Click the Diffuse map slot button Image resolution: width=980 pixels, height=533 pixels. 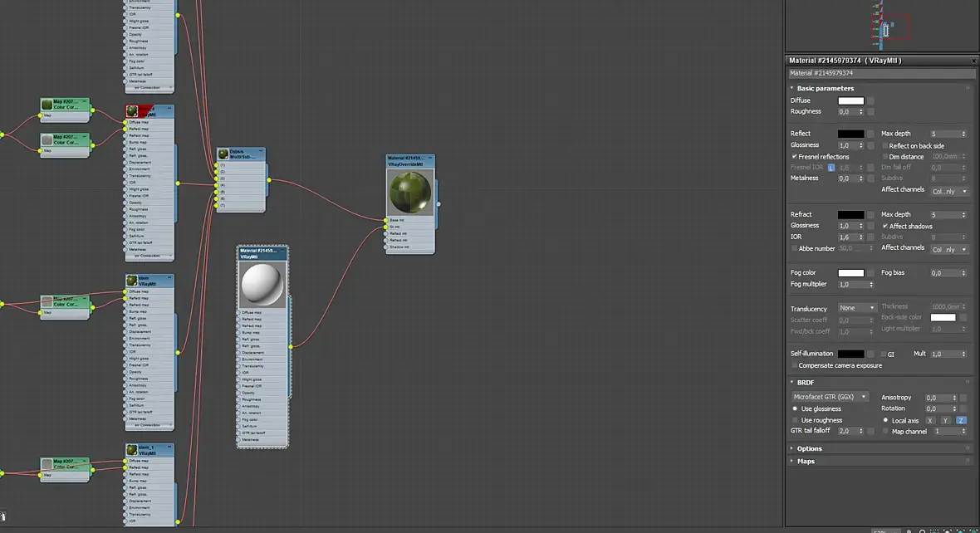[870, 100]
